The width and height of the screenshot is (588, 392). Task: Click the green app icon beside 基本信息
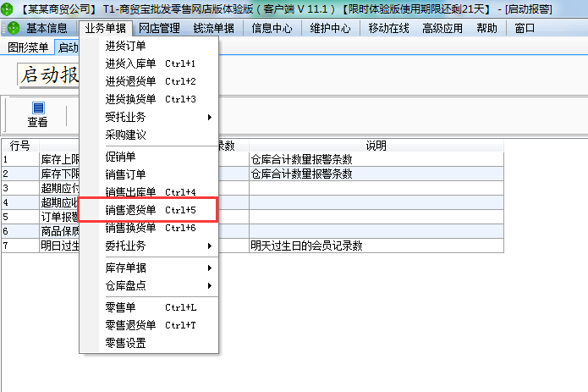[x=14, y=28]
